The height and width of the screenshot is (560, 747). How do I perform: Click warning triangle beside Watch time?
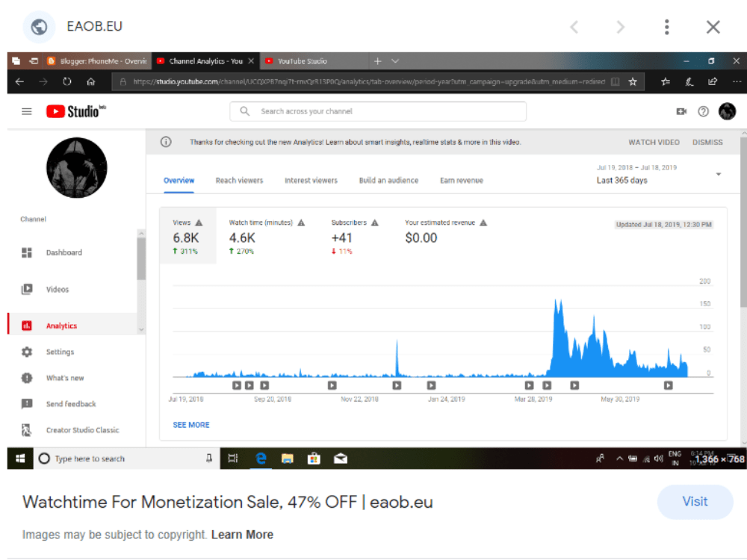pyautogui.click(x=301, y=223)
